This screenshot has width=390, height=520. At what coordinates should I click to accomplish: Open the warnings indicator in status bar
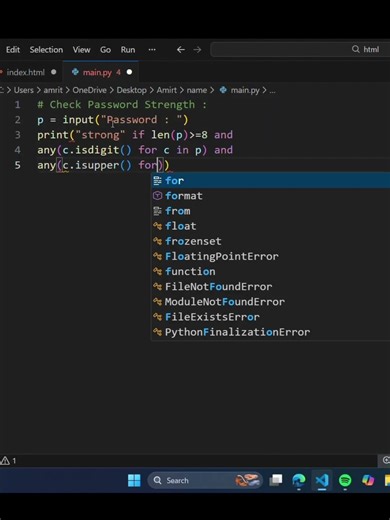[x=8, y=461]
